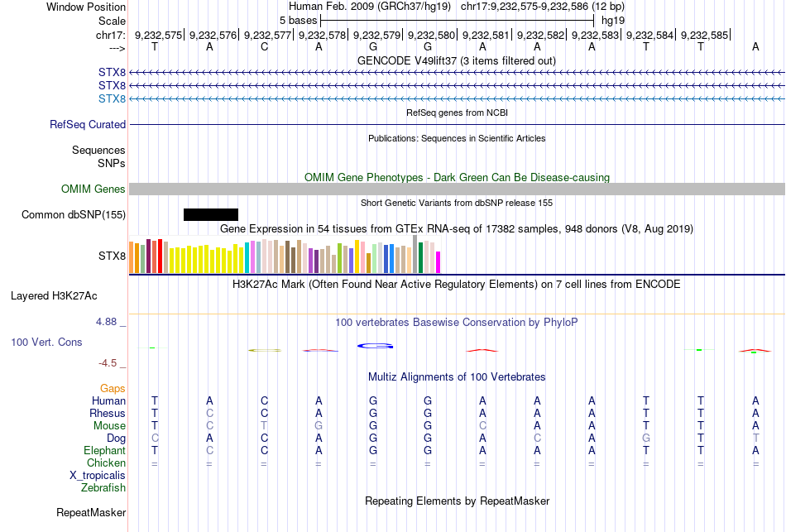Click the SNPs label under Publications track
Viewport: 786px width, 532px height.
[112, 163]
